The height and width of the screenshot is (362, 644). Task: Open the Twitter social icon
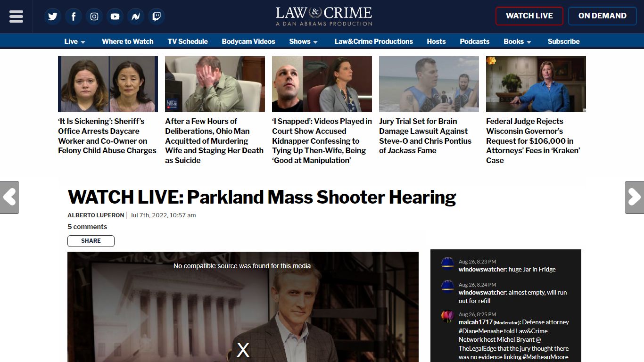tap(53, 16)
